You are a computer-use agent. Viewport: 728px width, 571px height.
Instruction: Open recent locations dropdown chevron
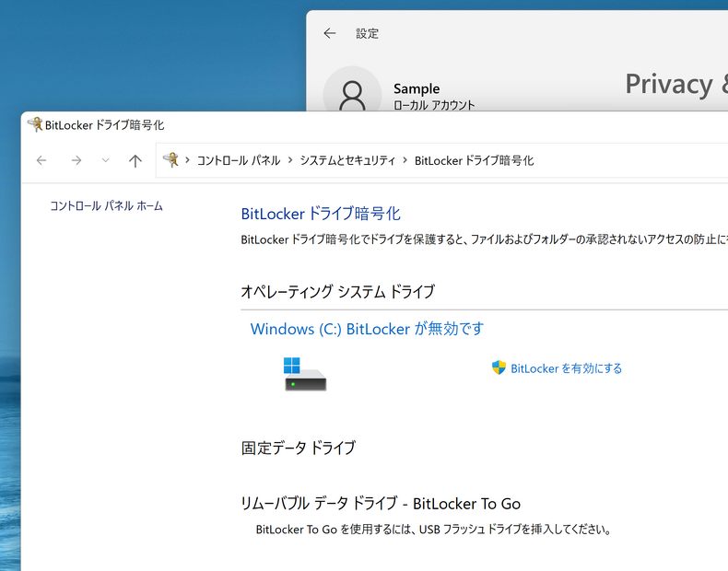pos(105,160)
